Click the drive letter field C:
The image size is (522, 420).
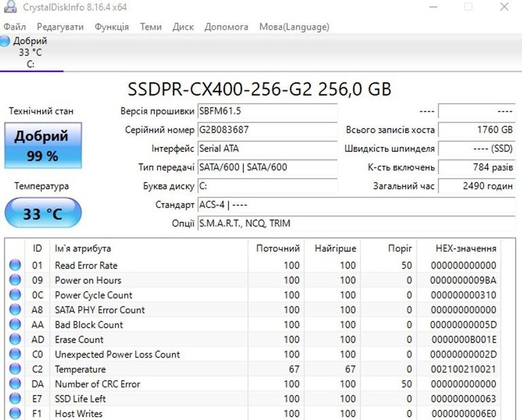pyautogui.click(x=267, y=186)
